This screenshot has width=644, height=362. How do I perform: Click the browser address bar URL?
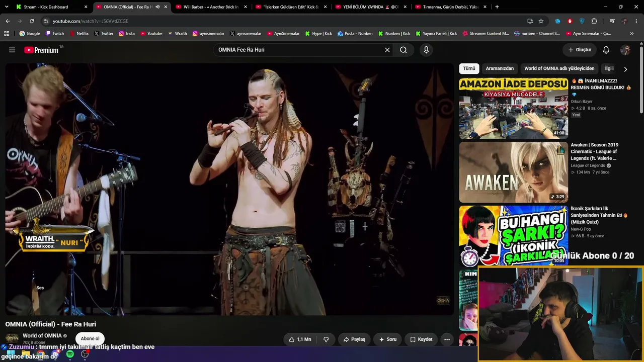(x=91, y=21)
